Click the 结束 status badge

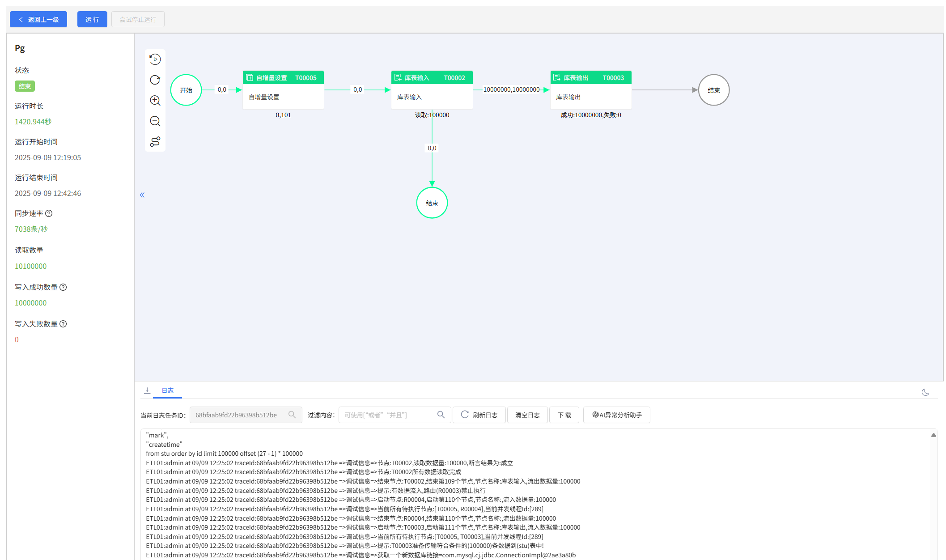25,86
